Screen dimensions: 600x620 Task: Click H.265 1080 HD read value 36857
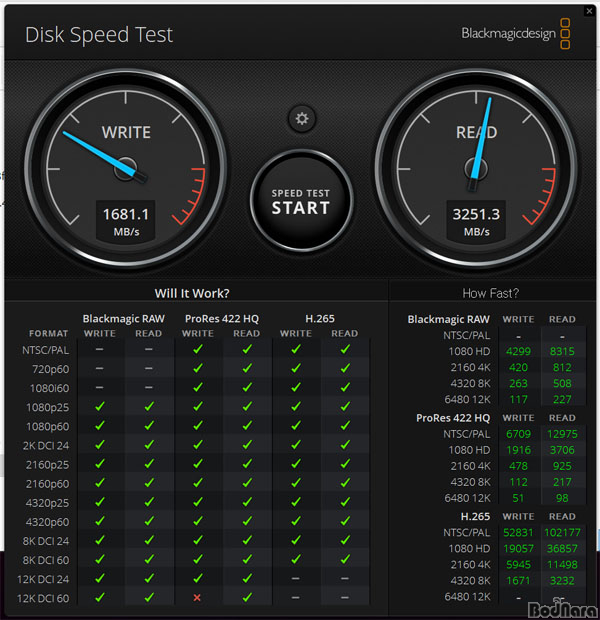tap(562, 549)
